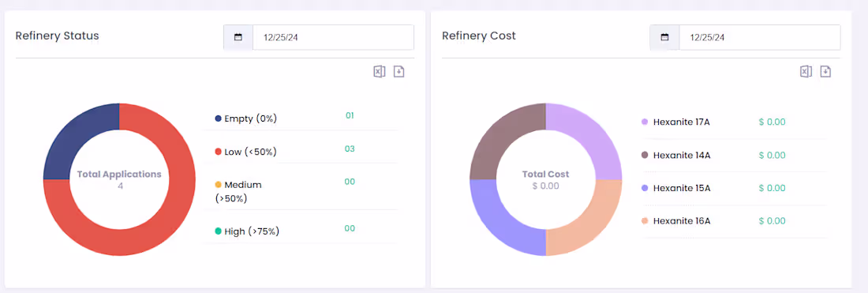
Task: Export Refinery Status to Excel
Action: pos(380,71)
